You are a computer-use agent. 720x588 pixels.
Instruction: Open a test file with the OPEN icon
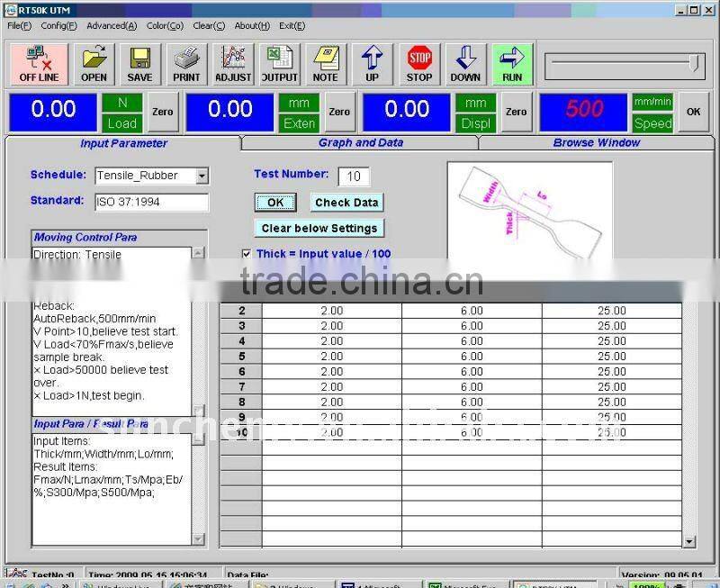tap(94, 63)
